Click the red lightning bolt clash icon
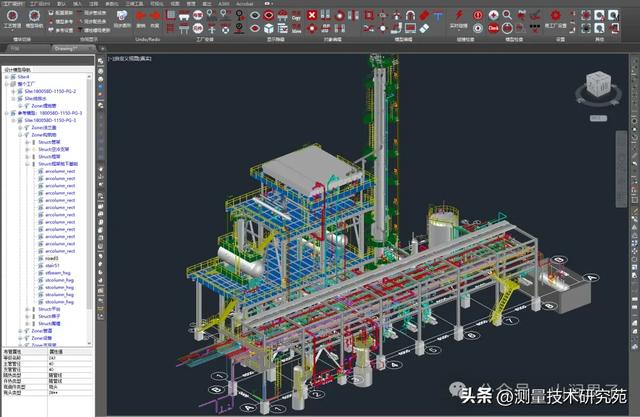640x417 pixels. 459,15
